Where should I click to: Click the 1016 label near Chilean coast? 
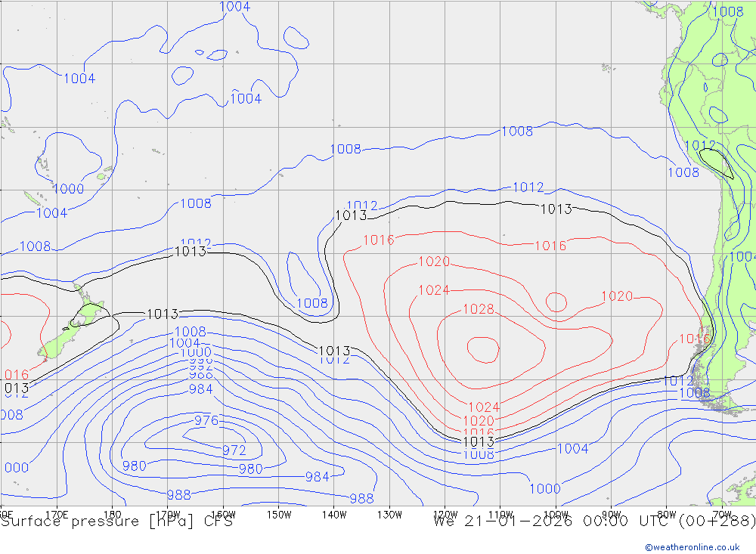[x=694, y=339]
